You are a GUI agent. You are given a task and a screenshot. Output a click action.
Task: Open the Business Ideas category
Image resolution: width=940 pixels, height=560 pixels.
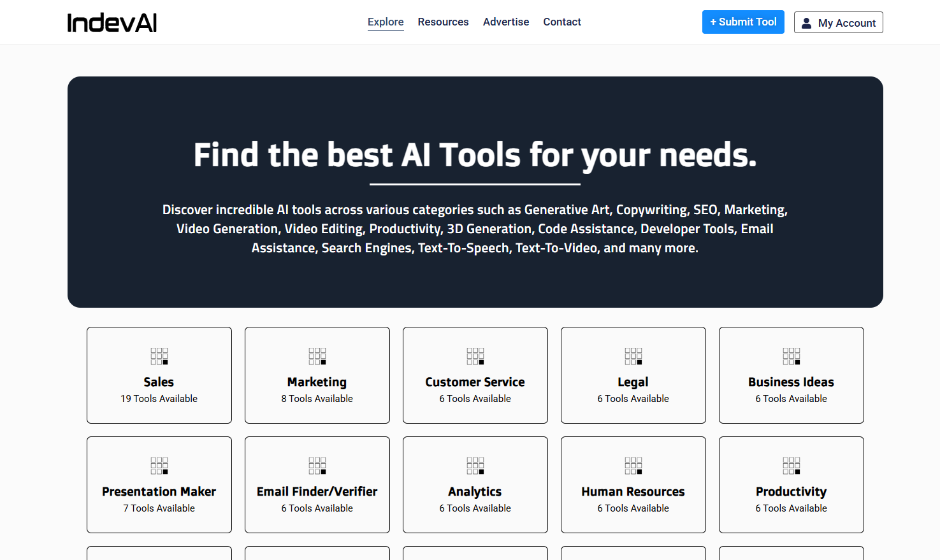pos(791,375)
